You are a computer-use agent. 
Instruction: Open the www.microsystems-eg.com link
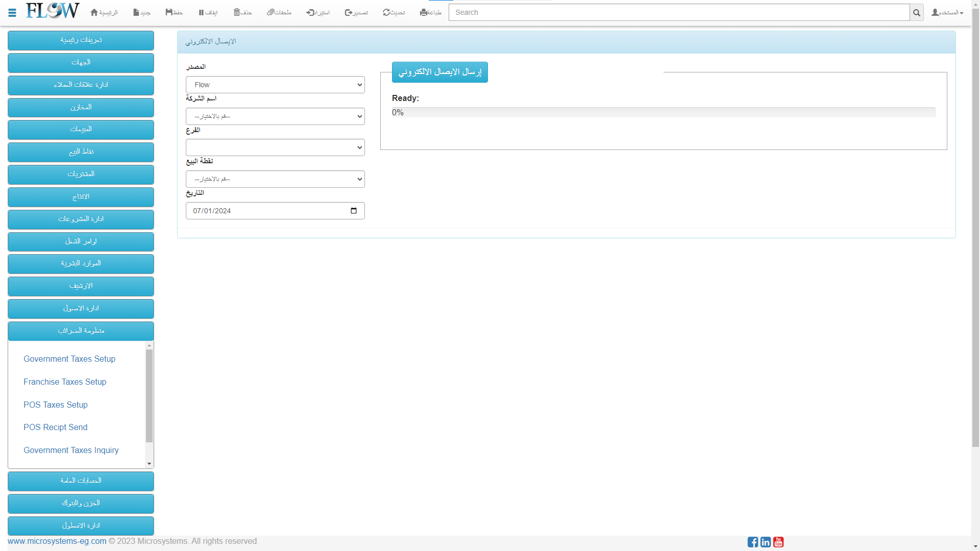(x=57, y=541)
